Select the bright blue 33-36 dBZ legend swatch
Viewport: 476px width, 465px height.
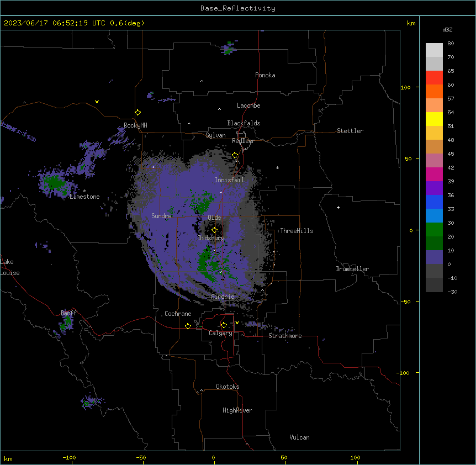pyautogui.click(x=434, y=202)
